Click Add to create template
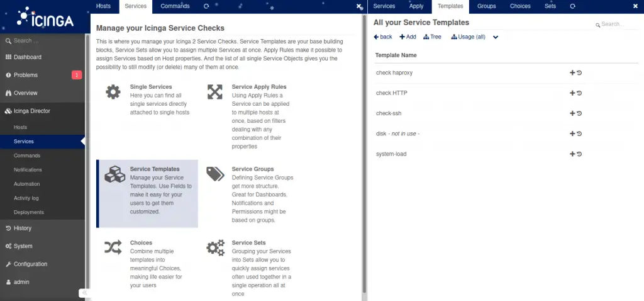644x301 pixels. (408, 37)
